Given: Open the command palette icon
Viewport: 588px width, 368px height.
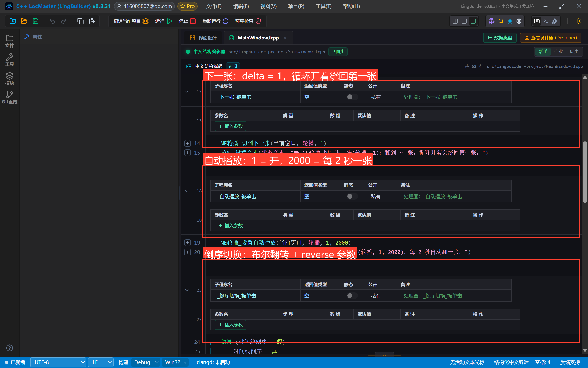Looking at the screenshot, I should click(x=510, y=21).
